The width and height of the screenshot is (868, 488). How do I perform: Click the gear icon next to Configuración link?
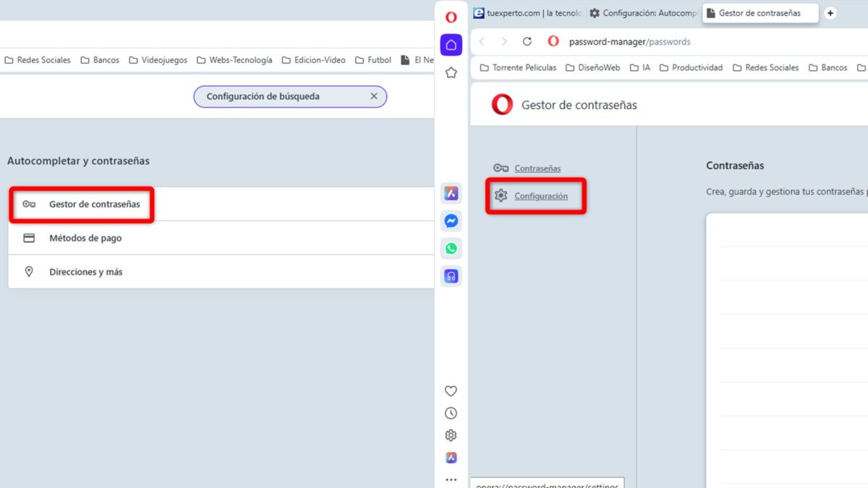[x=501, y=195]
